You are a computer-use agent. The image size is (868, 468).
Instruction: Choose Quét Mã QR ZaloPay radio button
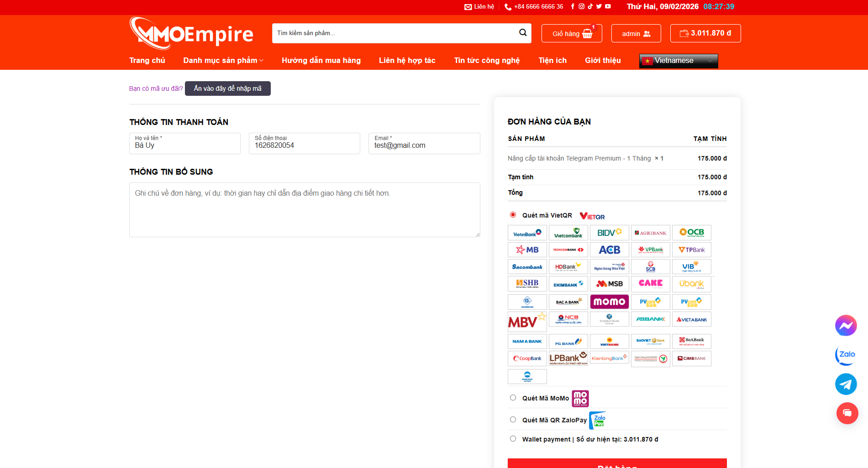click(513, 420)
